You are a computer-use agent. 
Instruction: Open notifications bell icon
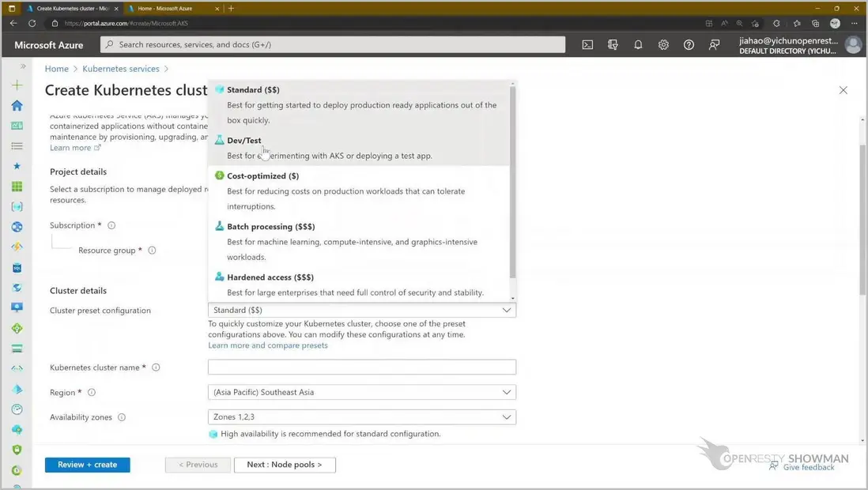click(638, 45)
